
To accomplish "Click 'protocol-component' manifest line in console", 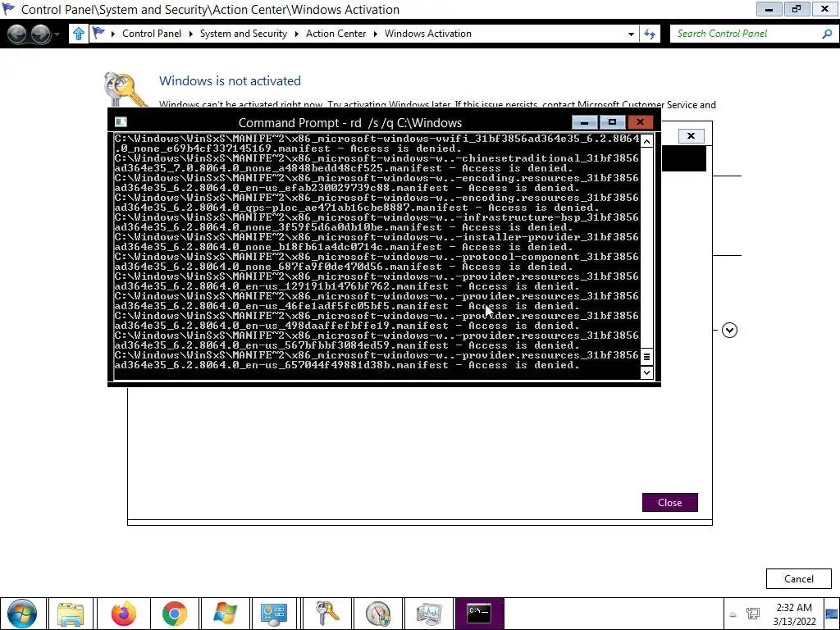I will coord(377,262).
